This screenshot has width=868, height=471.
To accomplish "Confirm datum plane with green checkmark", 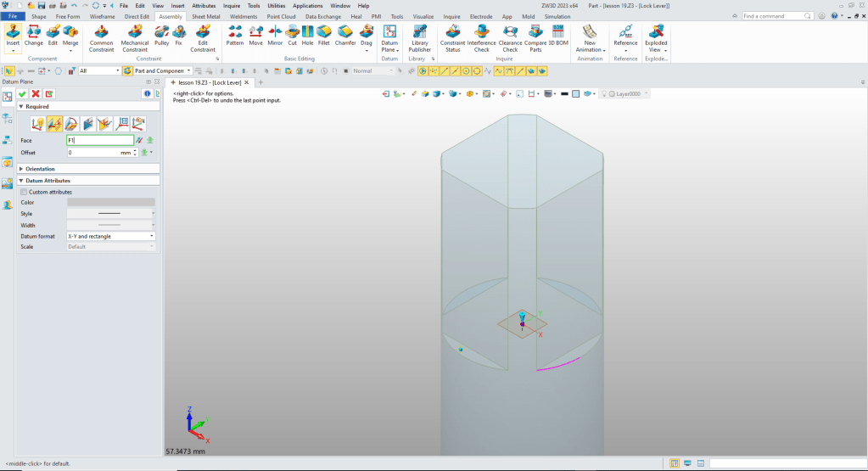I will 22,93.
